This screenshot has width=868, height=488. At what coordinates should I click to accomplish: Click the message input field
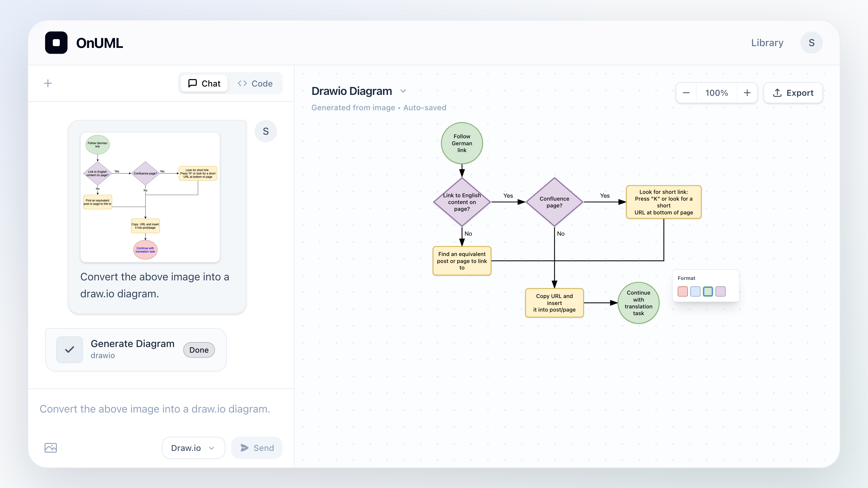pyautogui.click(x=161, y=409)
